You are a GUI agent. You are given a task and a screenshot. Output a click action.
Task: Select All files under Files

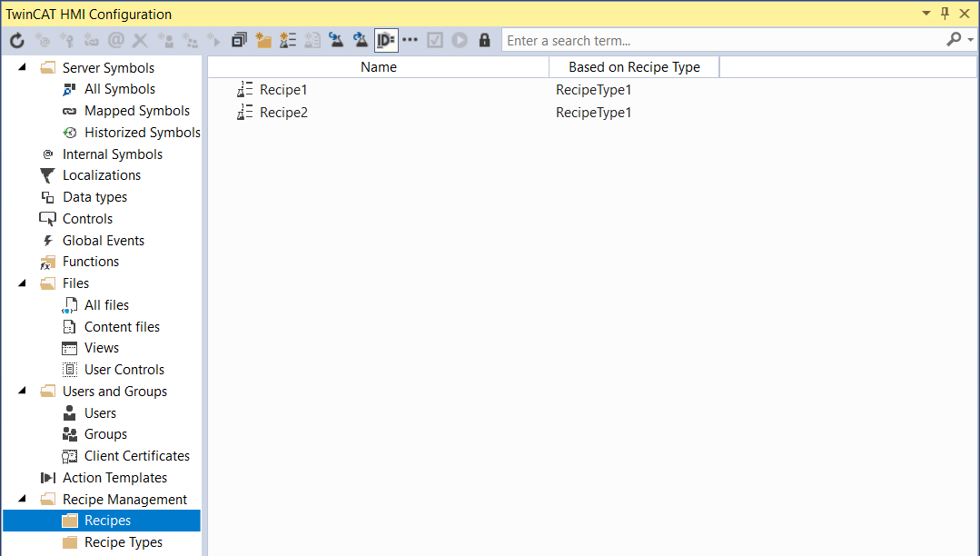106,305
